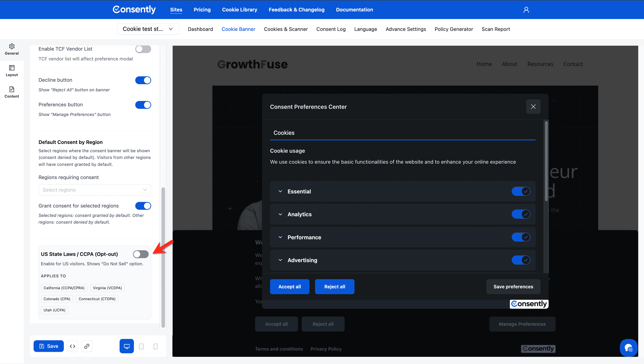Image resolution: width=644 pixels, height=364 pixels.
Task: Go to the Consent Log tab
Action: tap(331, 29)
